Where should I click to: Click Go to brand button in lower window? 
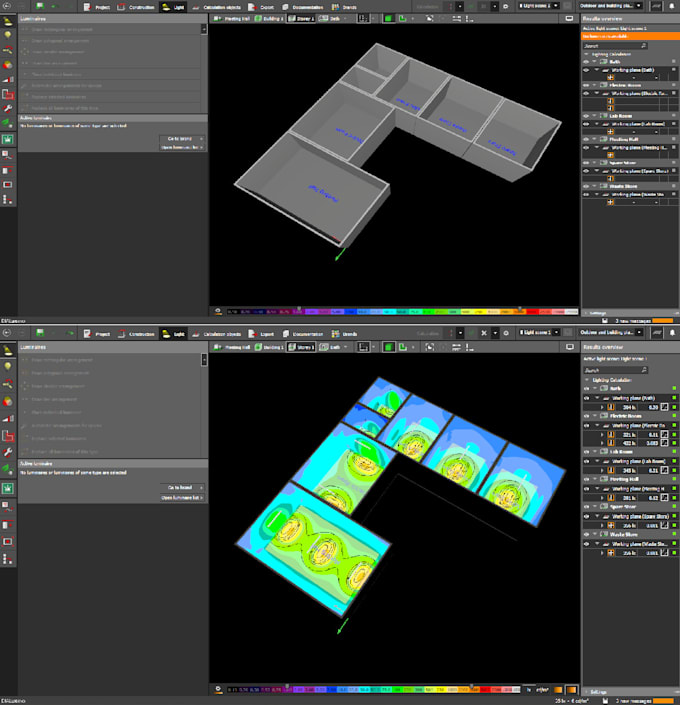coord(183,487)
